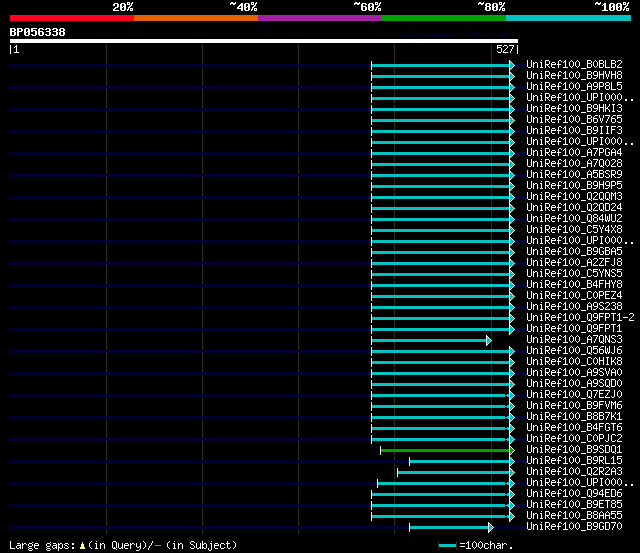Click the =100char. scale legend text
This screenshot has height=553, width=640.
point(486,545)
